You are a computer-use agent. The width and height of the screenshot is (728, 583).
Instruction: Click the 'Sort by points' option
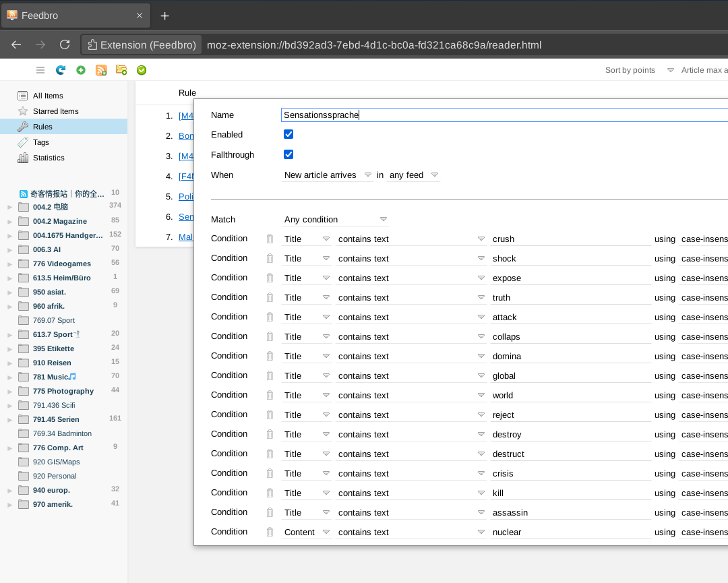coord(630,70)
